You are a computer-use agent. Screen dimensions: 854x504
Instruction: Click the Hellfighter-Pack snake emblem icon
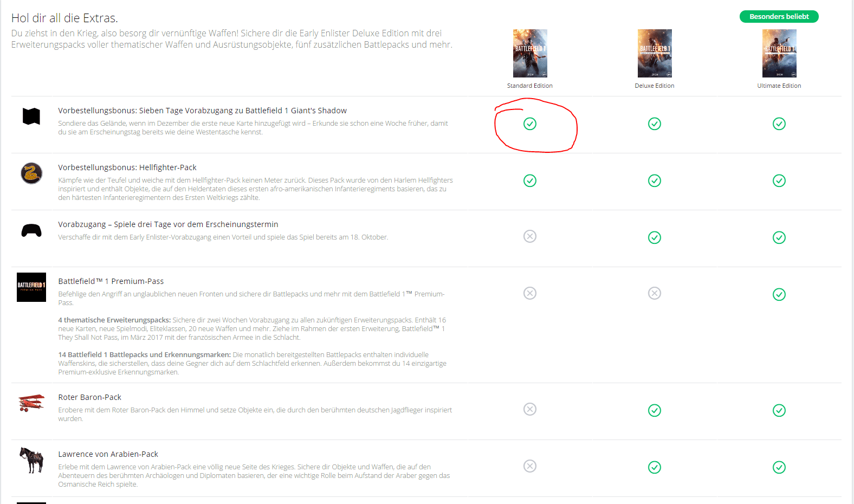tap(31, 173)
